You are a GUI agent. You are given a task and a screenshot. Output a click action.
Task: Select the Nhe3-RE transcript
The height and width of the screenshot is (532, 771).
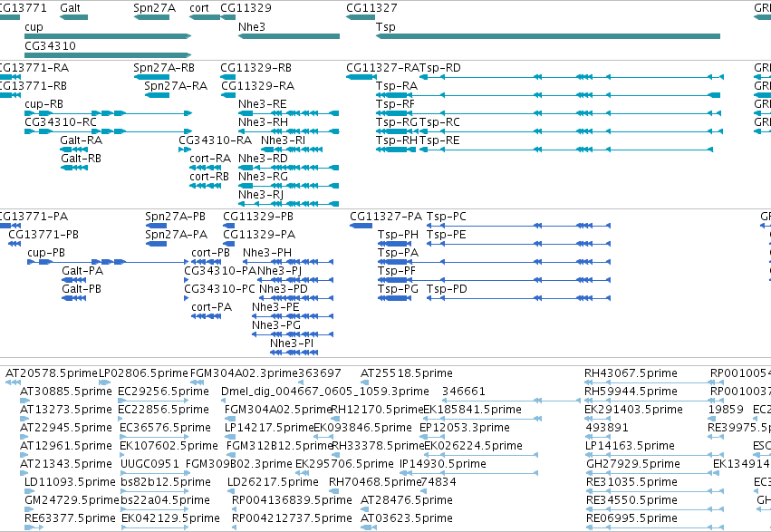pos(289,113)
